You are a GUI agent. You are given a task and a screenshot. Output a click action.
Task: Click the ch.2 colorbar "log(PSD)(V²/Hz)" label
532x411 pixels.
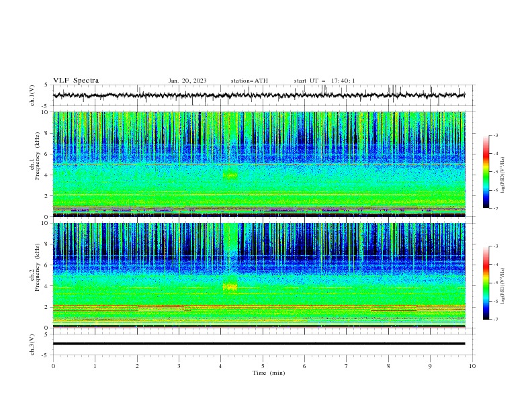[x=503, y=286]
